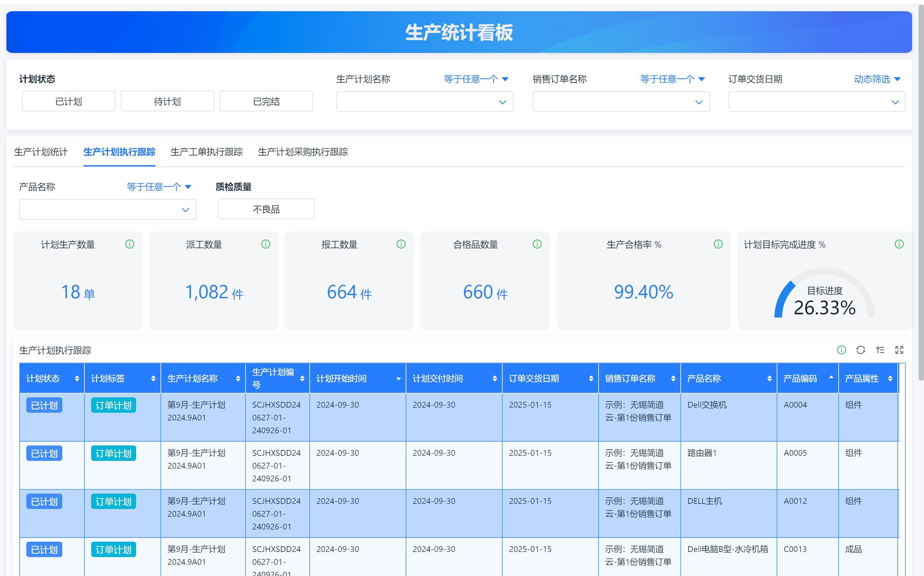Switch to 生产计划统计 tab
924x576 pixels.
pyautogui.click(x=41, y=152)
